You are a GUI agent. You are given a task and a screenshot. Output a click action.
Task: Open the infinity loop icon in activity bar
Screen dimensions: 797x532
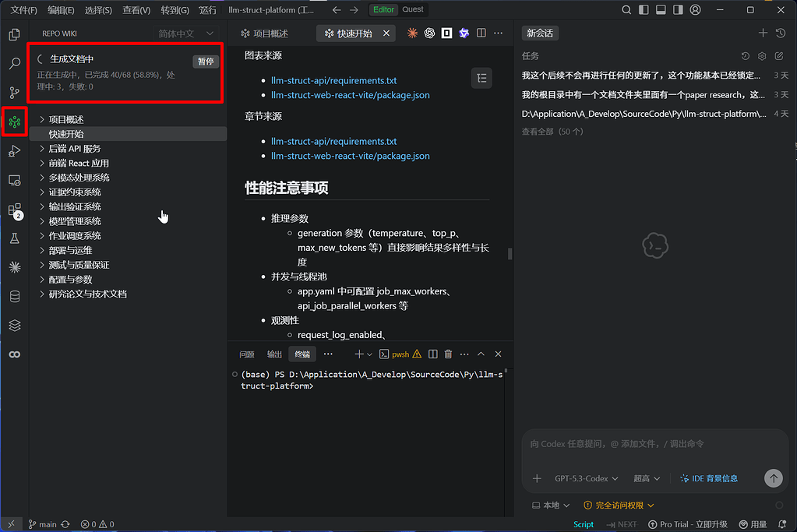[x=14, y=354]
